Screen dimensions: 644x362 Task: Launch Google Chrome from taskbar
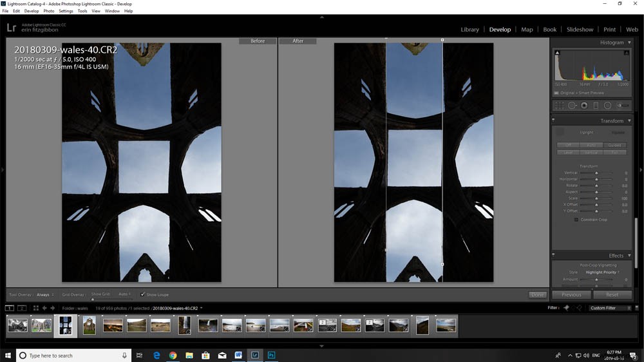pyautogui.click(x=173, y=356)
